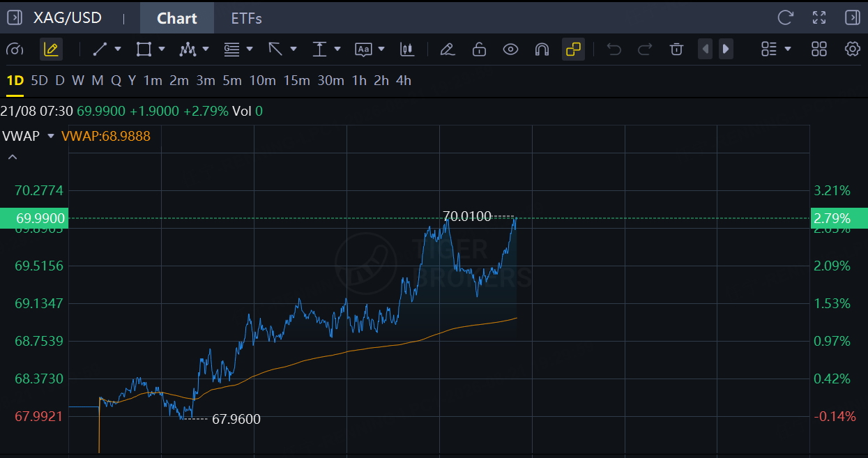This screenshot has width=868, height=458.
Task: Select the Fibonacci levels tool
Action: pyautogui.click(x=231, y=49)
